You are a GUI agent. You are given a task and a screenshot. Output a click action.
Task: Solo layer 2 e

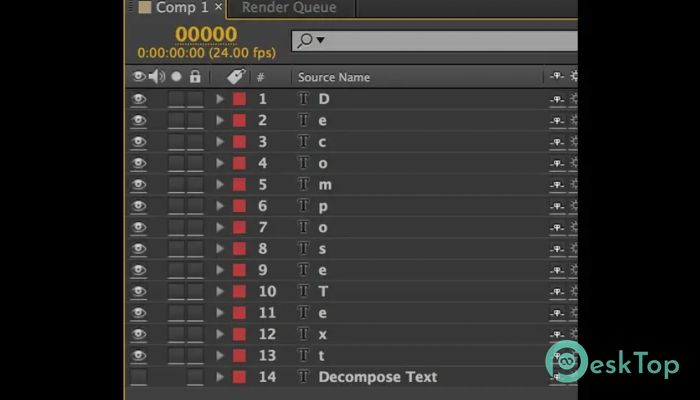[x=176, y=120]
